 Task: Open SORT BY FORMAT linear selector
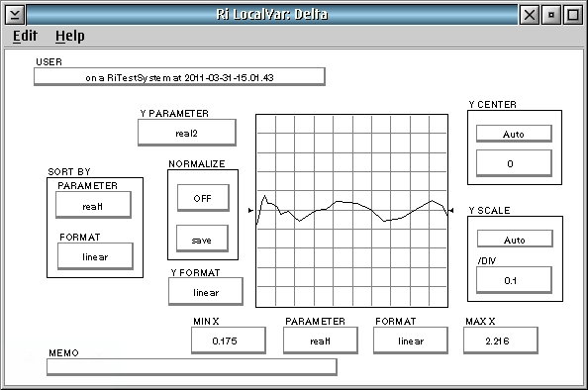click(95, 256)
